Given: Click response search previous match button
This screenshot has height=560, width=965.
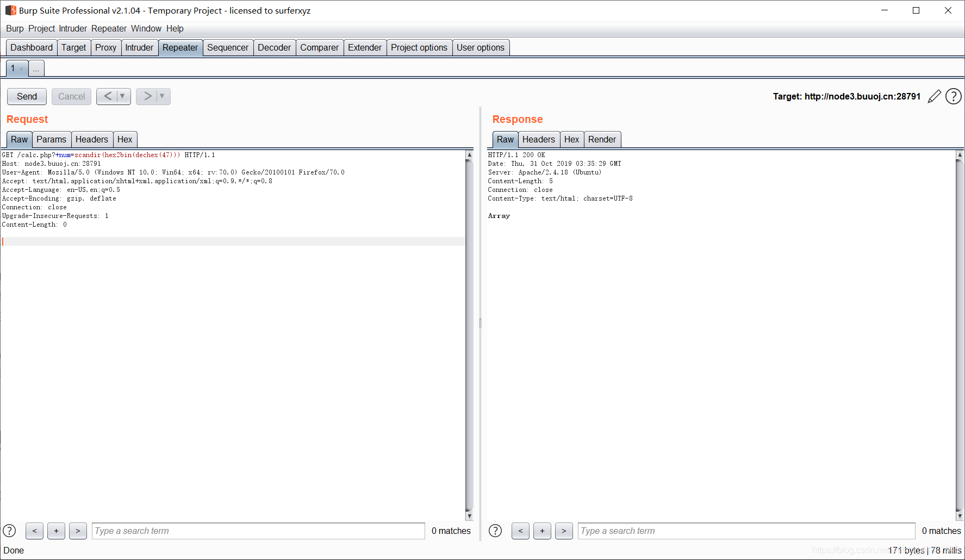Looking at the screenshot, I should click(x=520, y=531).
